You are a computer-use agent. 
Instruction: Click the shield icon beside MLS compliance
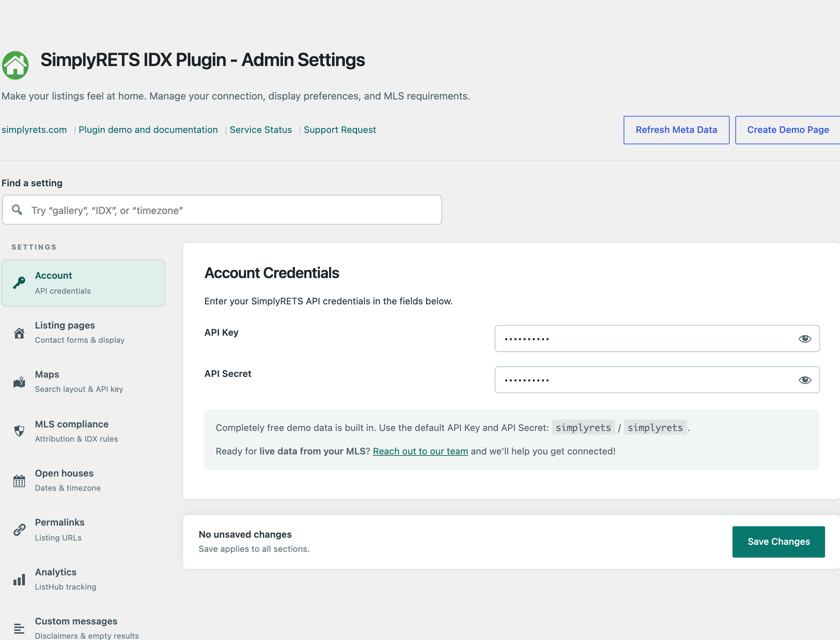click(x=19, y=431)
